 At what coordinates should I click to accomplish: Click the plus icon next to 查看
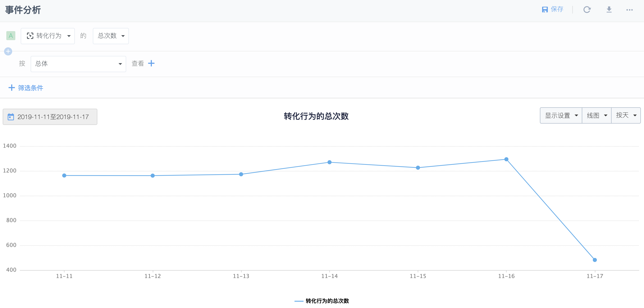tap(151, 63)
